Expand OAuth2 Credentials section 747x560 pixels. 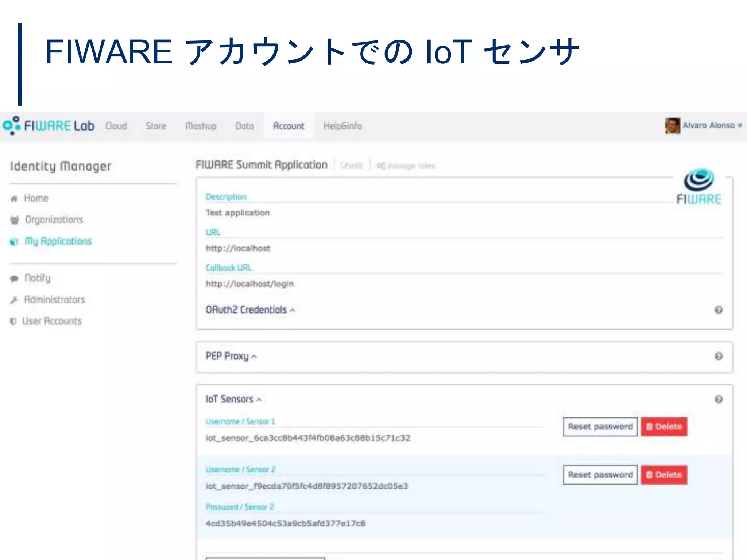tap(250, 310)
